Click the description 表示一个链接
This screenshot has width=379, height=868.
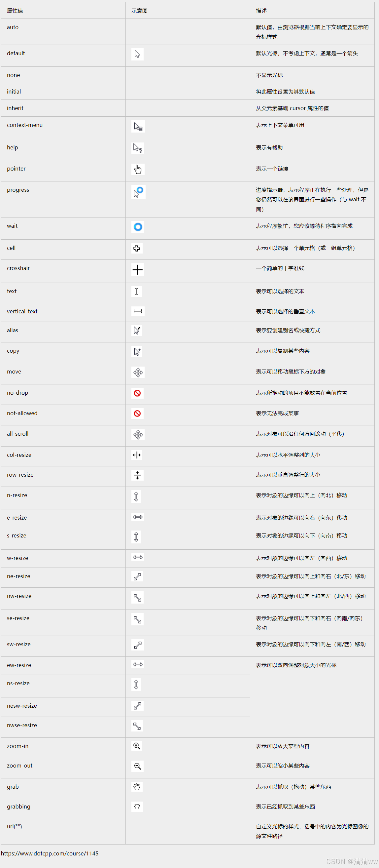272,169
